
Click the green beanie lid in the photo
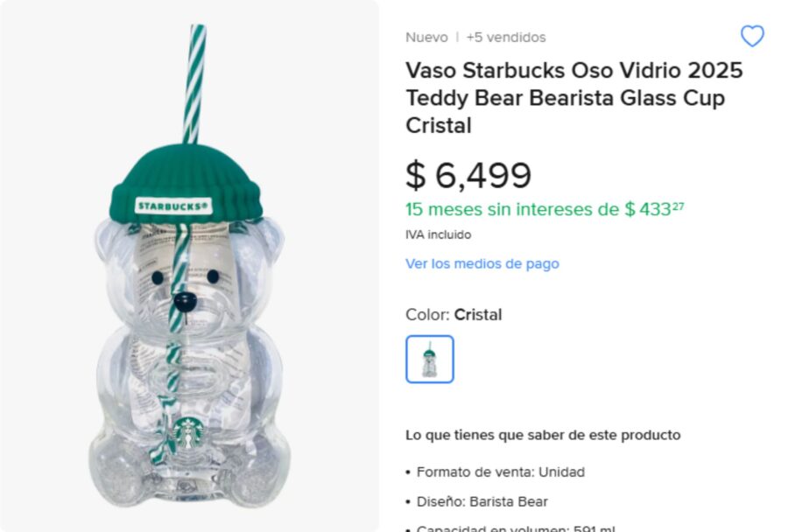[186, 185]
